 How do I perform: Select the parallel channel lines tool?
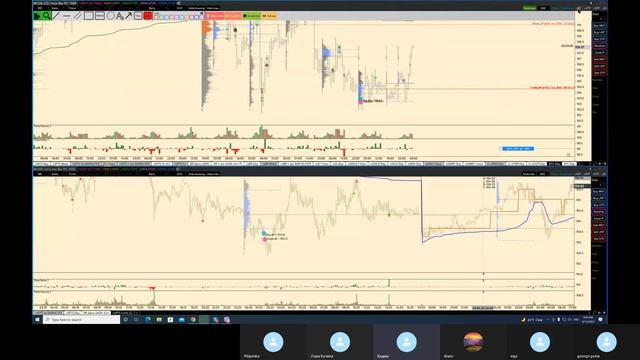coord(77,16)
